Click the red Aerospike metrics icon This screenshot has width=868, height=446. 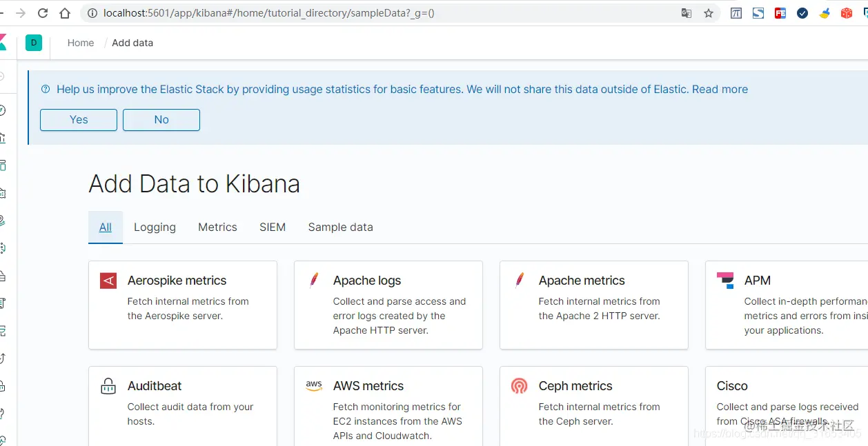108,281
